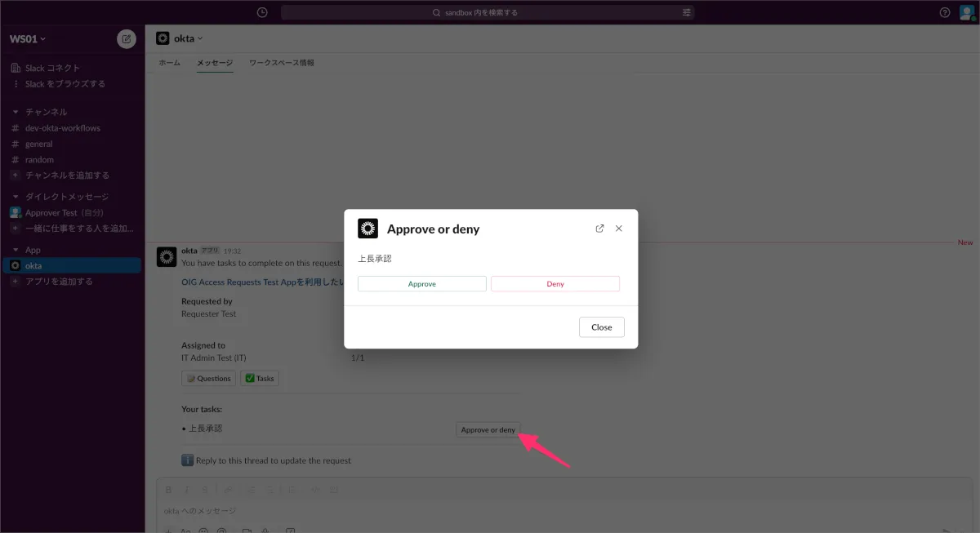Screen dimensions: 980x533
Task: Click the 'アプリを追加する' label
Action: 59,282
